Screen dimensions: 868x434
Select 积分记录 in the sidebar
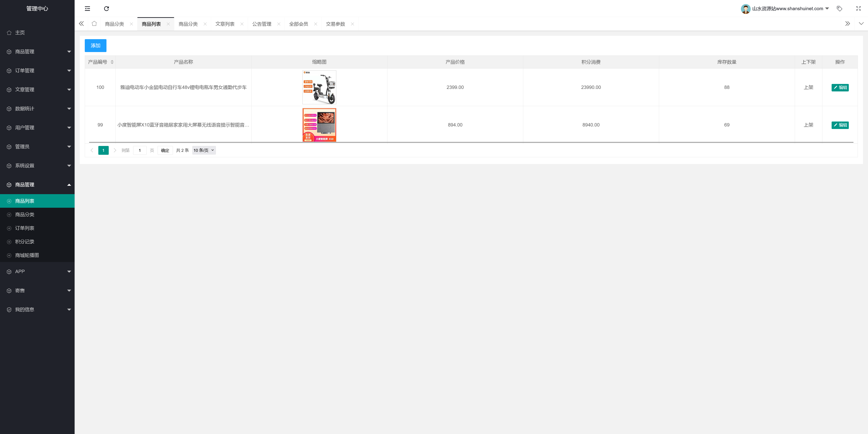(x=25, y=241)
